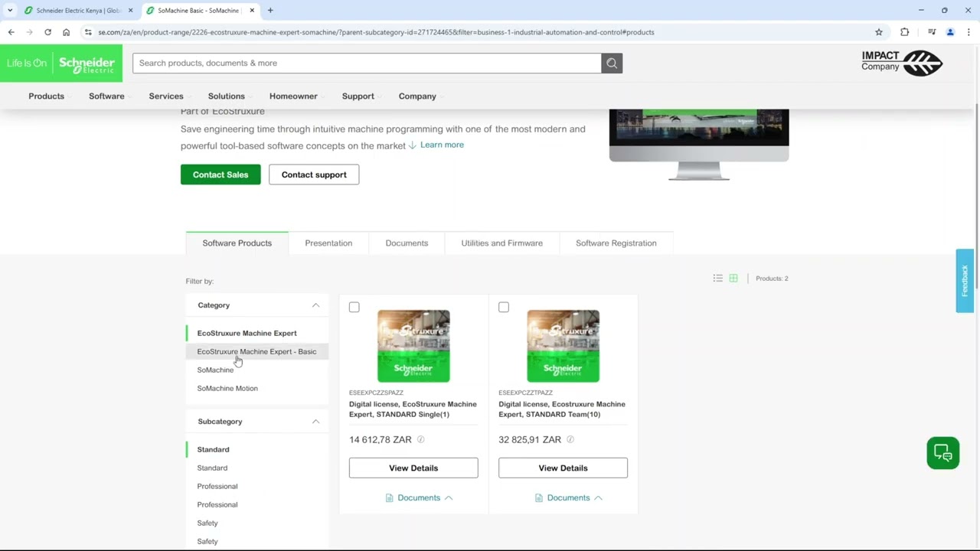Reload the current page
This screenshot has height=551, width=980.
[x=47, y=32]
